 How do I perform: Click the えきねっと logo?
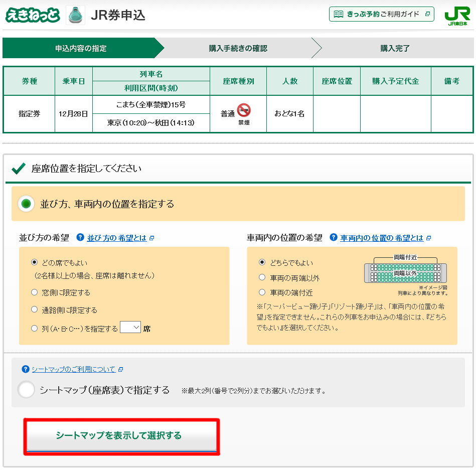click(33, 15)
